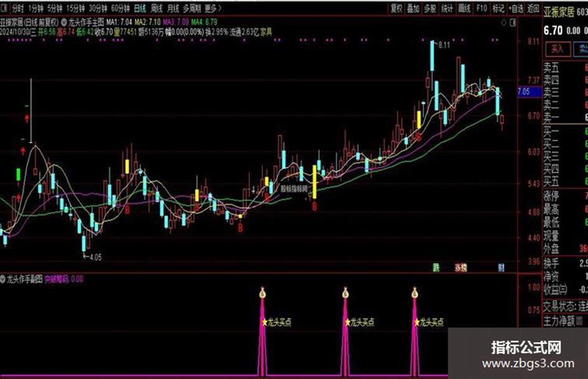Click the 多股 multi-stock button
The width and height of the screenshot is (588, 379).
pos(430,8)
